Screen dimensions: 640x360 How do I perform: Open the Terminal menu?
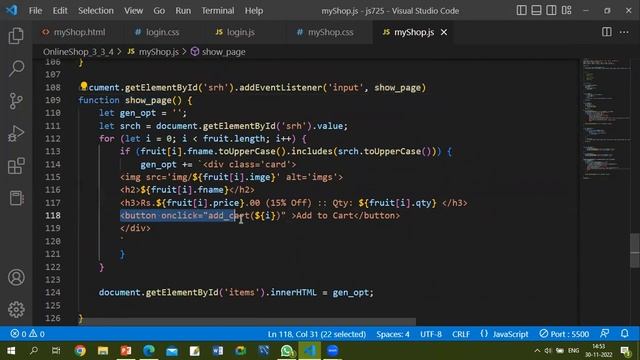[x=218, y=11]
